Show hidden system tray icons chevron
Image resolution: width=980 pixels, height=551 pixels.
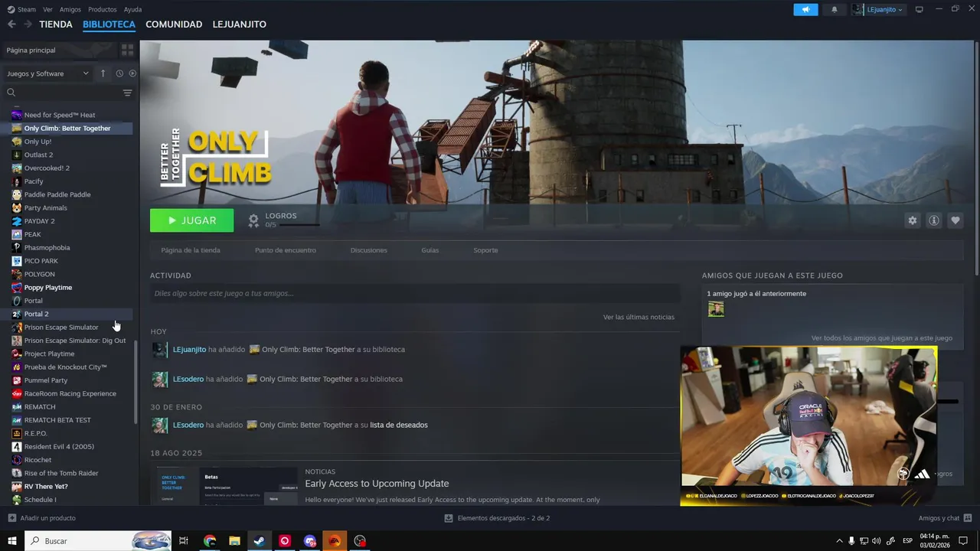[839, 541]
